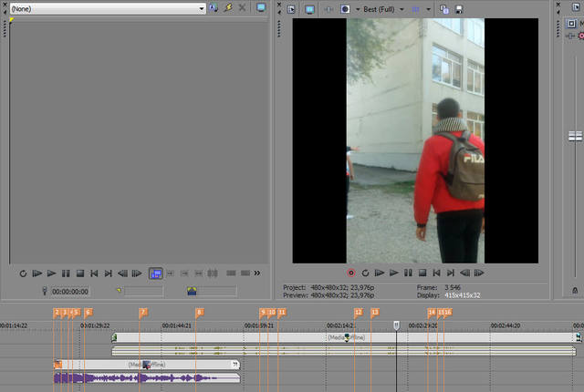Screen dimensions: 584x392
Task: Toggle loop playback under Video Preview
Action: (365, 273)
